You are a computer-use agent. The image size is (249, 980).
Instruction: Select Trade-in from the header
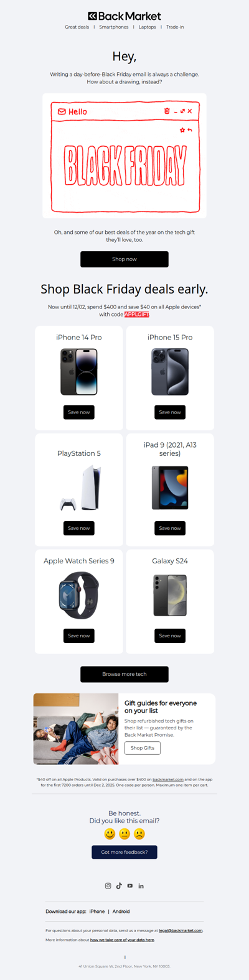(175, 27)
